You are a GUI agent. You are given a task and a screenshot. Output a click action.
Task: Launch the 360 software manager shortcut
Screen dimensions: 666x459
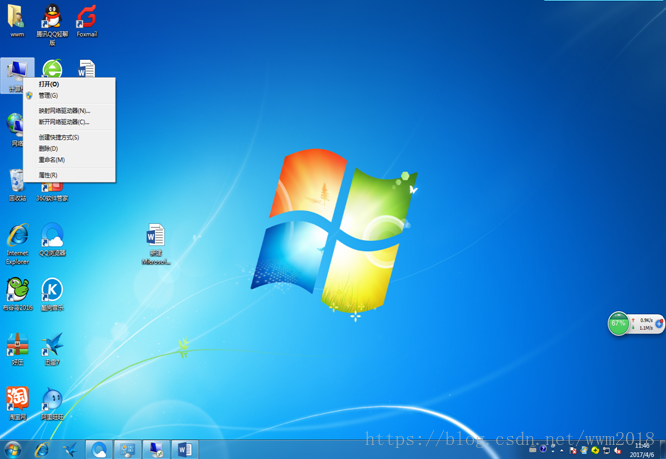(52, 191)
